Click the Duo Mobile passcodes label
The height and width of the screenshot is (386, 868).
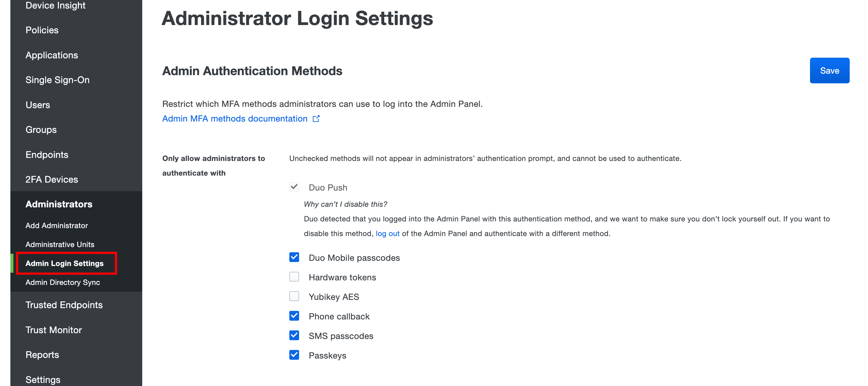coord(354,258)
